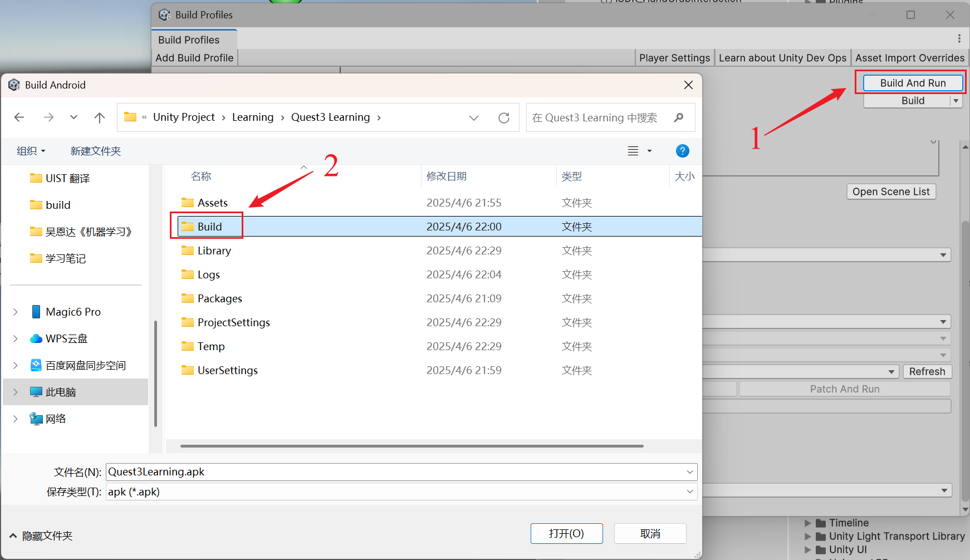
Task: Expand the WPS云盘 node
Action: [x=16, y=338]
